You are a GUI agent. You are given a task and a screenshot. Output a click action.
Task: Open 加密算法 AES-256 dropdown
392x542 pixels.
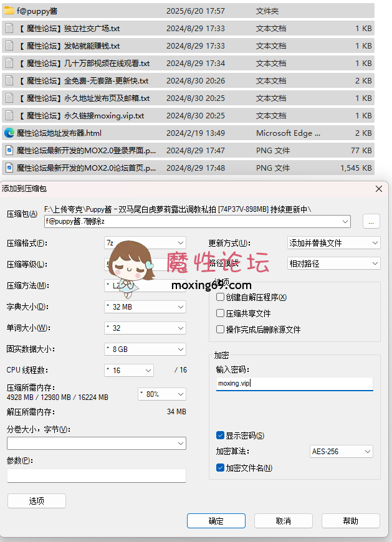click(x=342, y=452)
